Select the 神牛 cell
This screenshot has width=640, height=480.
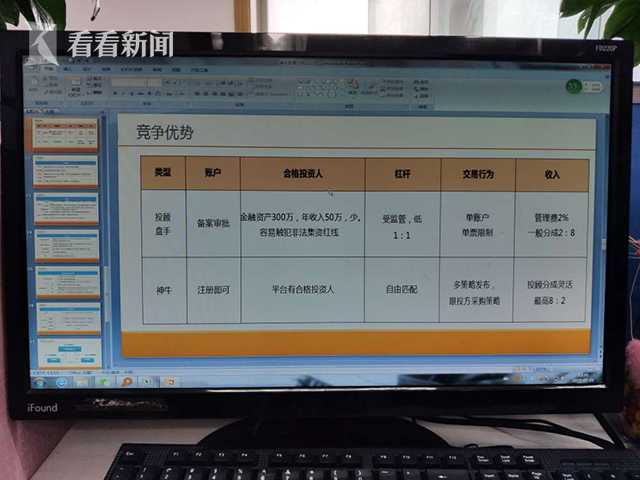164,290
